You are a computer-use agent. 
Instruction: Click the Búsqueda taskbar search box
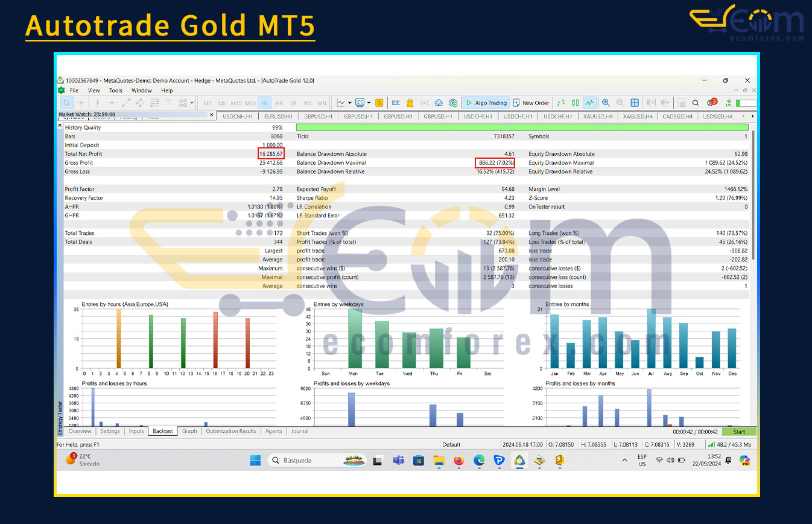coord(317,460)
